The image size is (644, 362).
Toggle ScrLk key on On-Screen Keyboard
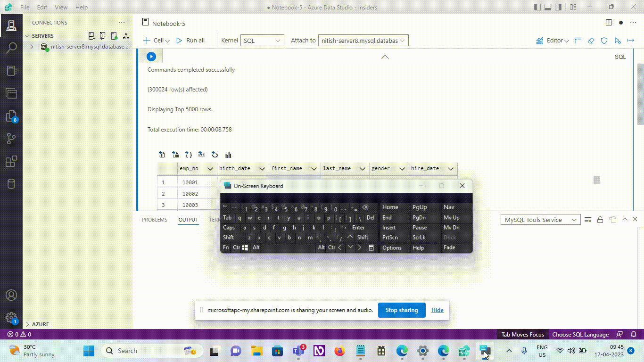coord(419,238)
